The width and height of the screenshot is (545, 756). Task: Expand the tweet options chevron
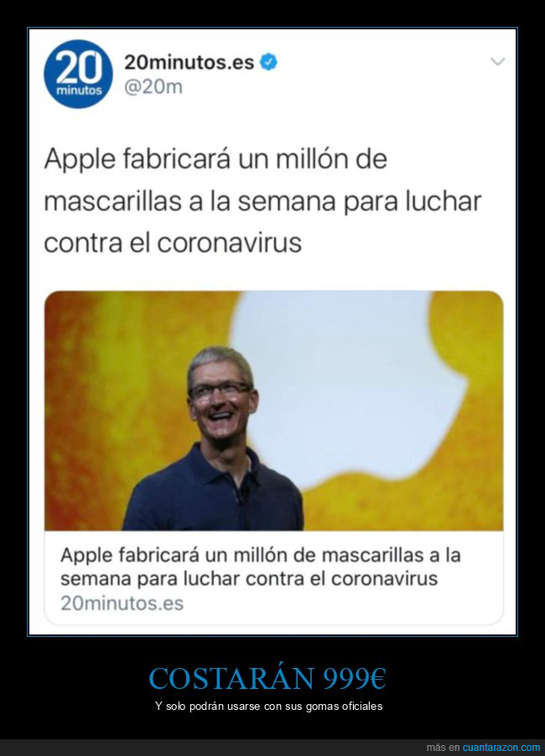497,62
